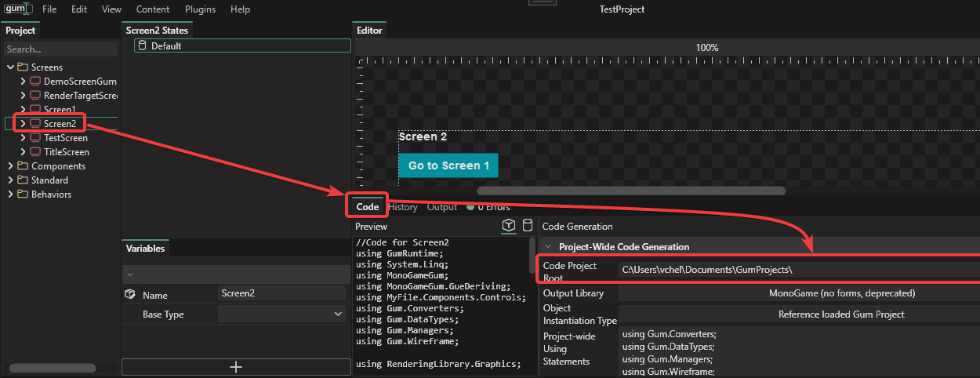Image resolution: width=980 pixels, height=378 pixels.
Task: Click the Components folder icon
Action: coord(23,166)
